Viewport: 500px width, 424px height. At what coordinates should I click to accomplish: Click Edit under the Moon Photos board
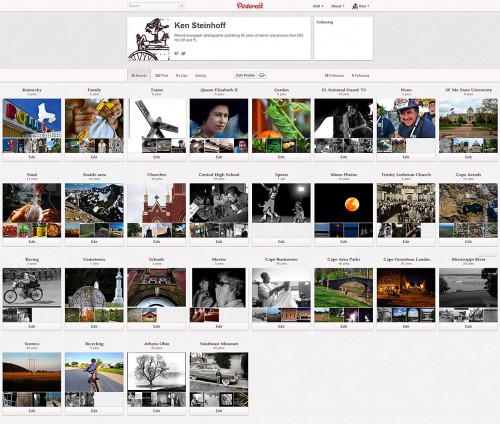click(344, 242)
